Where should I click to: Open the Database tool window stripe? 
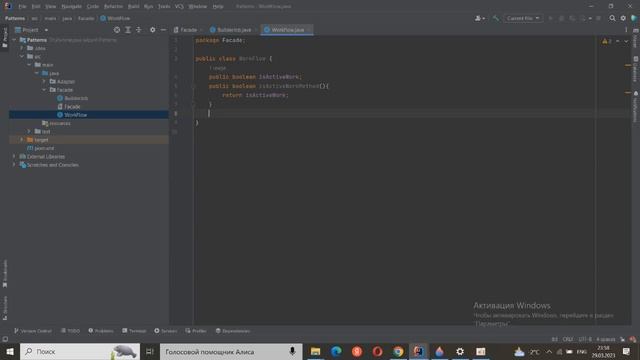click(x=636, y=69)
